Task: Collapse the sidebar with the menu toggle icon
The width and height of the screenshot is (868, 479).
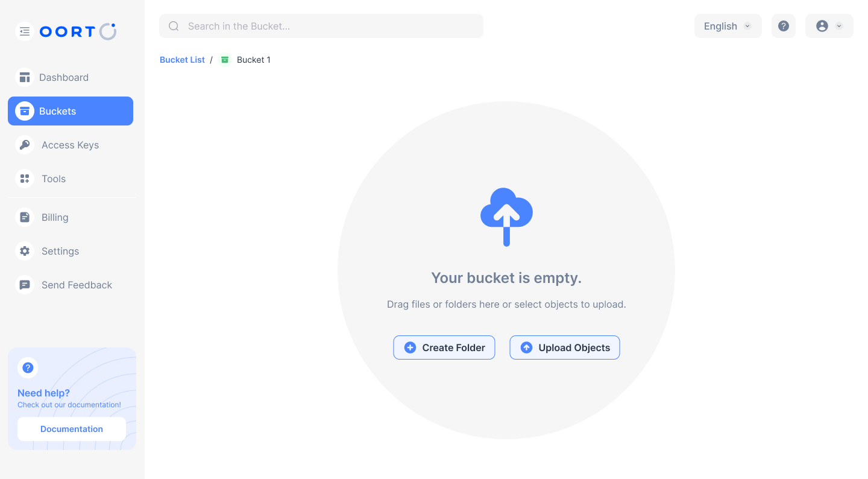Action: point(25,31)
